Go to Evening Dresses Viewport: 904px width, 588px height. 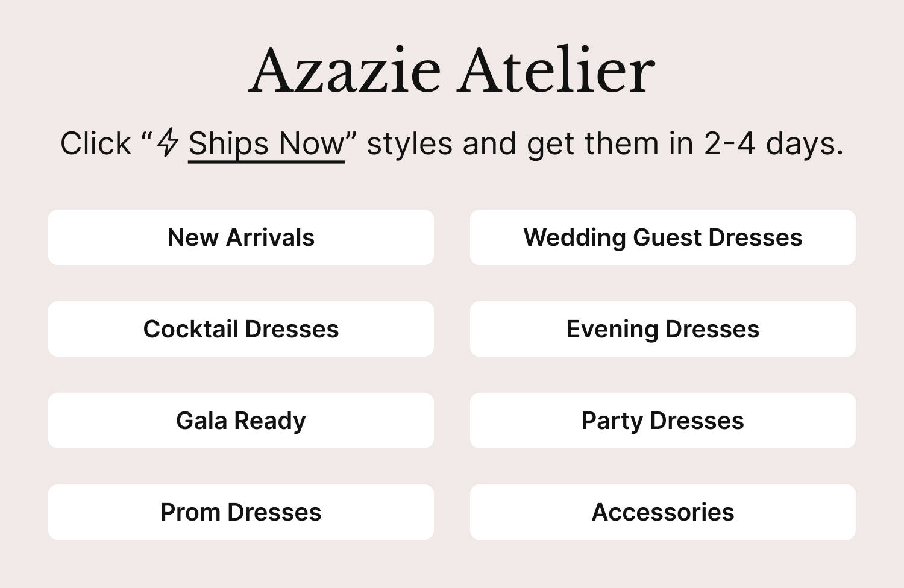coord(662,329)
